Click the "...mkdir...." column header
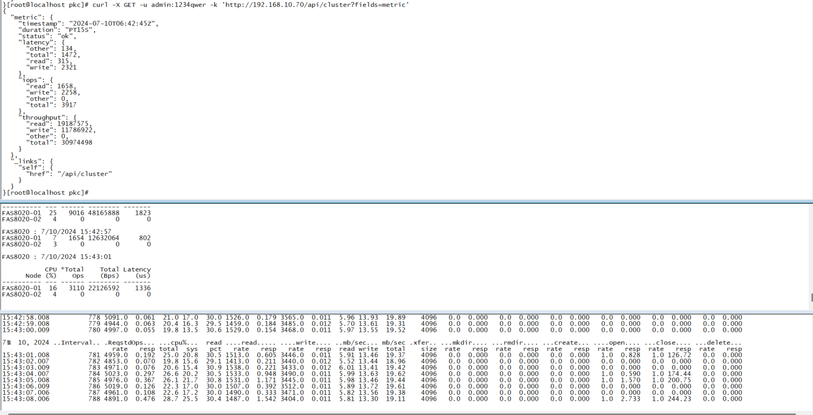This screenshot has height=415, width=813. 462,342
